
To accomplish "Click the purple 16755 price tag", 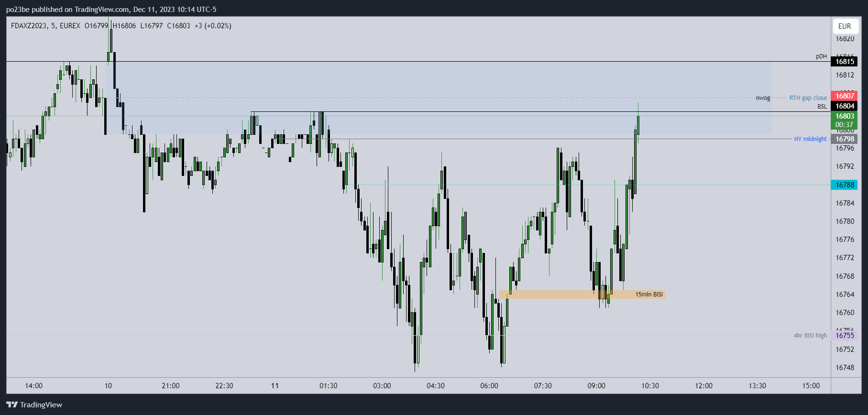I will (845, 336).
